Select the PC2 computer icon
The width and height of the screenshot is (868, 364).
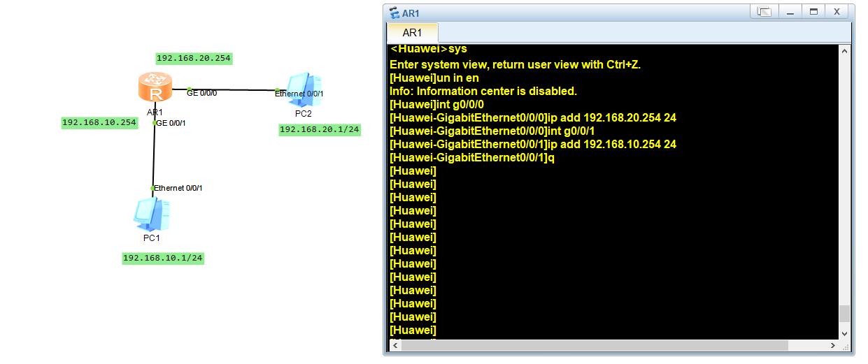[304, 89]
